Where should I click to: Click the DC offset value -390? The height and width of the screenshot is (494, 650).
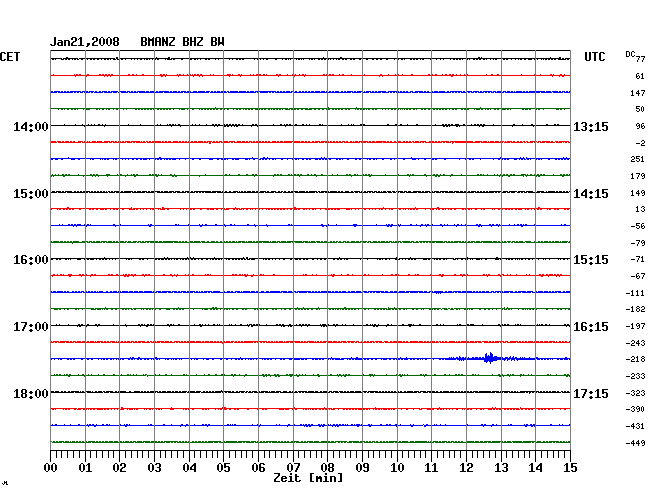(635, 409)
